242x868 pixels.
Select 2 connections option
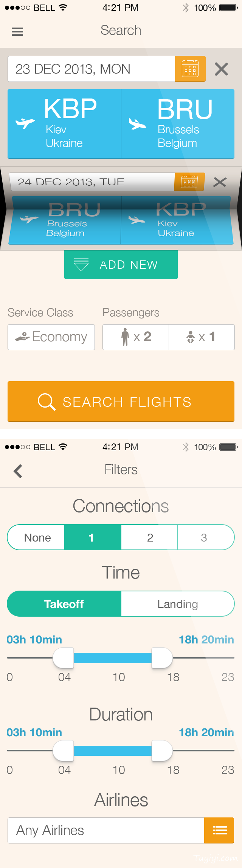150,537
